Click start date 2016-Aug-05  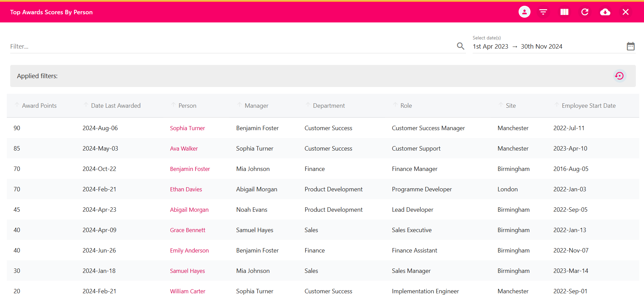click(x=571, y=169)
